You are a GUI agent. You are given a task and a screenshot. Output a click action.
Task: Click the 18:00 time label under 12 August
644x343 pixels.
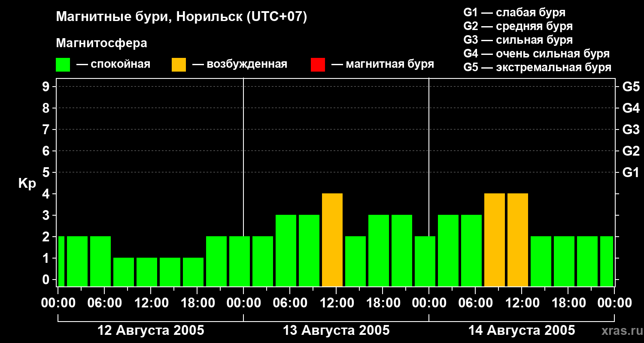[x=197, y=303]
